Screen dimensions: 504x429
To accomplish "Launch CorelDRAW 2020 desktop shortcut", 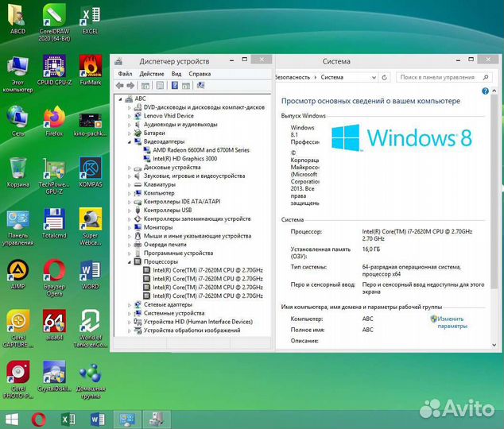I will point(54,21).
